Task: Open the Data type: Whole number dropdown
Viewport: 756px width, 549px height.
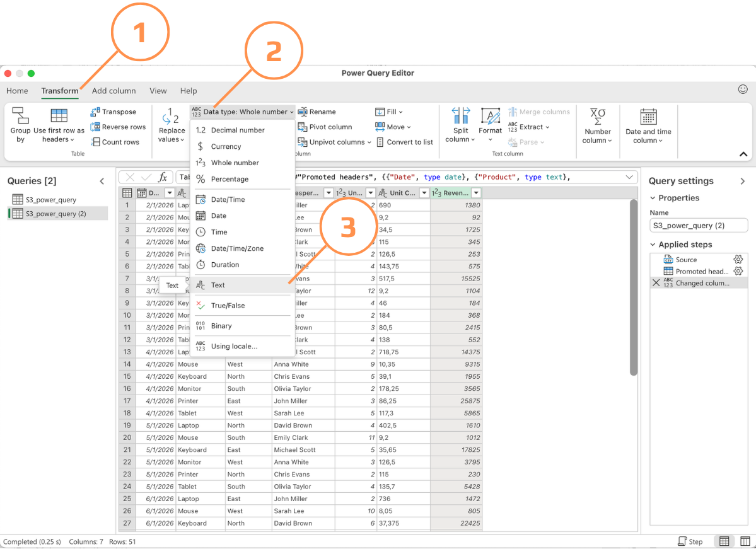Action: pos(243,112)
